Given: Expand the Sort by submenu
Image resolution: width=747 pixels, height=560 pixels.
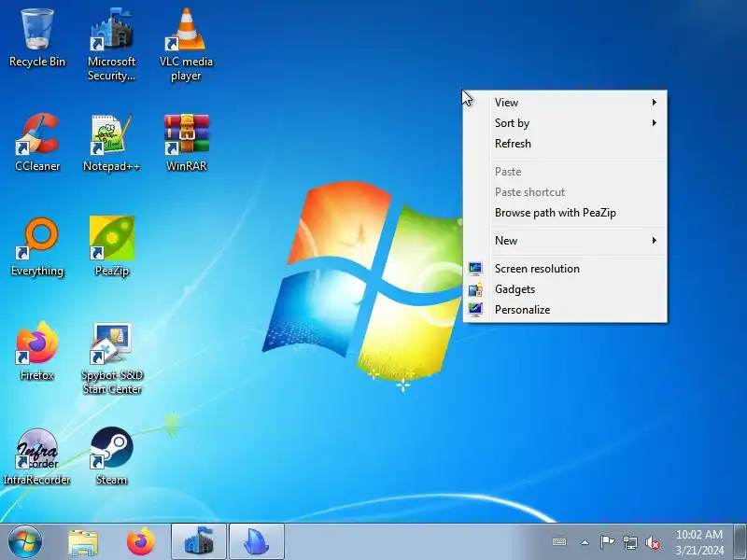Looking at the screenshot, I should 565,123.
